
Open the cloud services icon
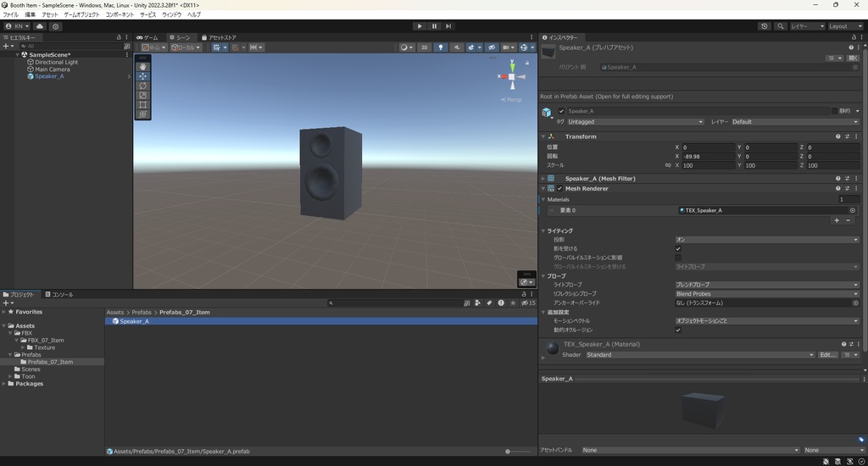point(40,26)
